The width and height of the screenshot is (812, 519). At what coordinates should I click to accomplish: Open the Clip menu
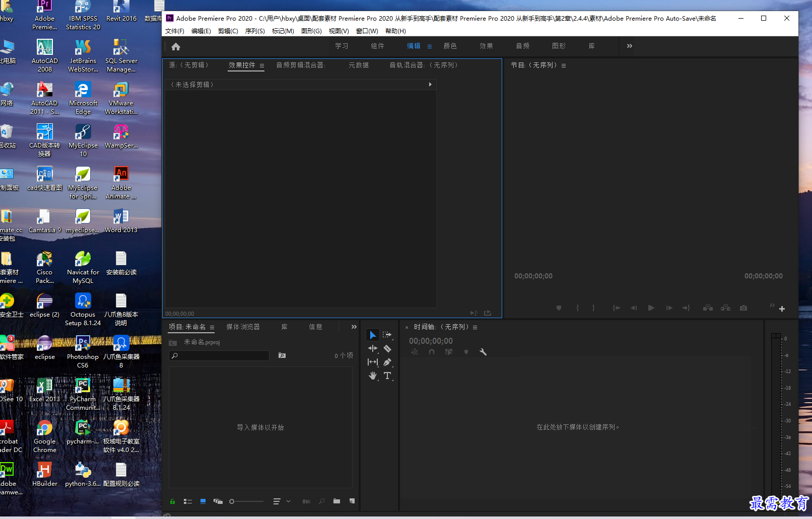coord(228,31)
